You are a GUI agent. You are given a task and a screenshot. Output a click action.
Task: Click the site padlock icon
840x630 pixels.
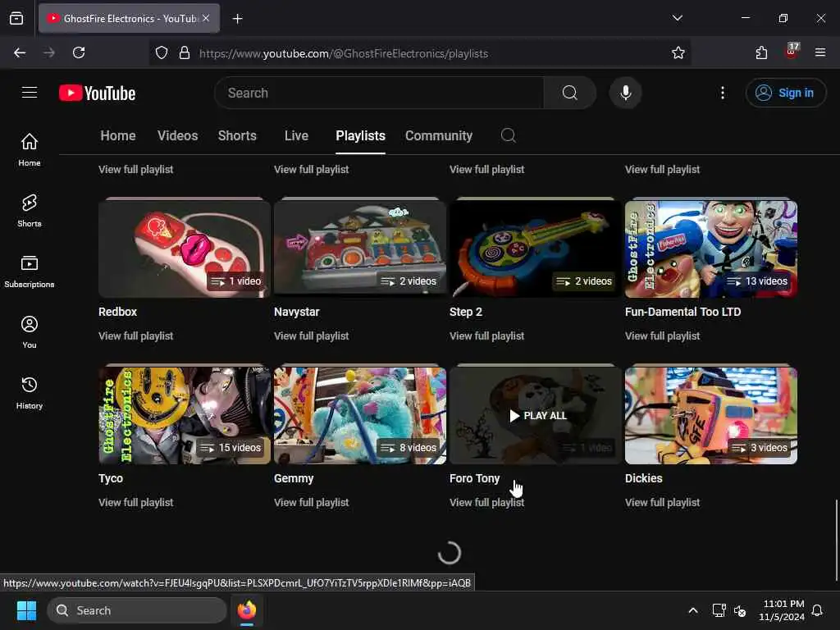185,52
